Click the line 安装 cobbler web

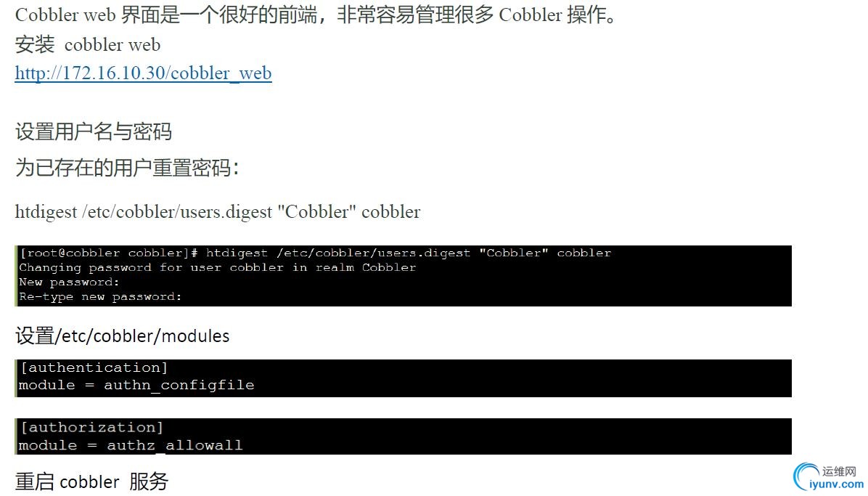coord(88,44)
